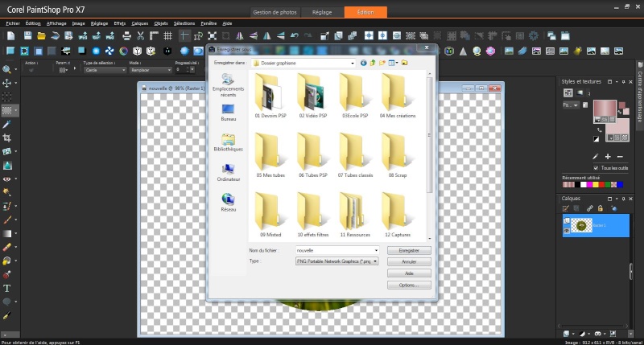Pick the blue recently used color swatch

pos(620,185)
